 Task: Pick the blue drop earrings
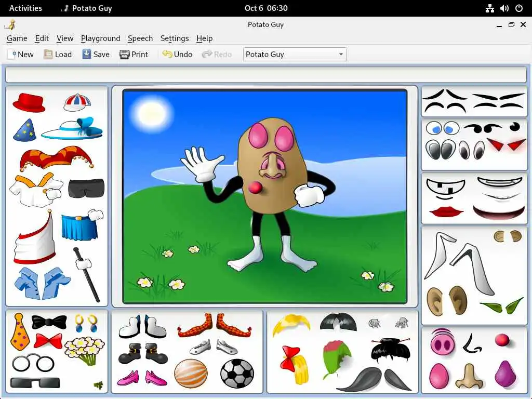coord(86,323)
